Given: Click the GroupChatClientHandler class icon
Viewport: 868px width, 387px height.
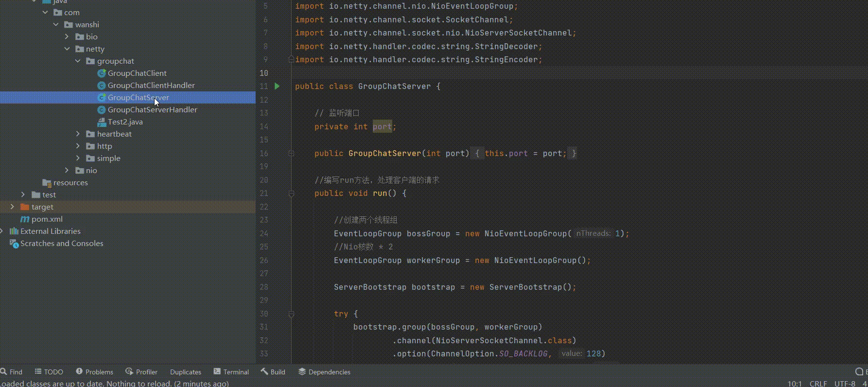Looking at the screenshot, I should (102, 85).
